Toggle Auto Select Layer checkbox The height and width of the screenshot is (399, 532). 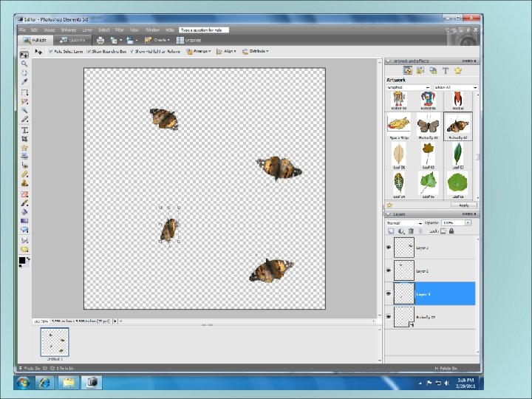[50, 52]
